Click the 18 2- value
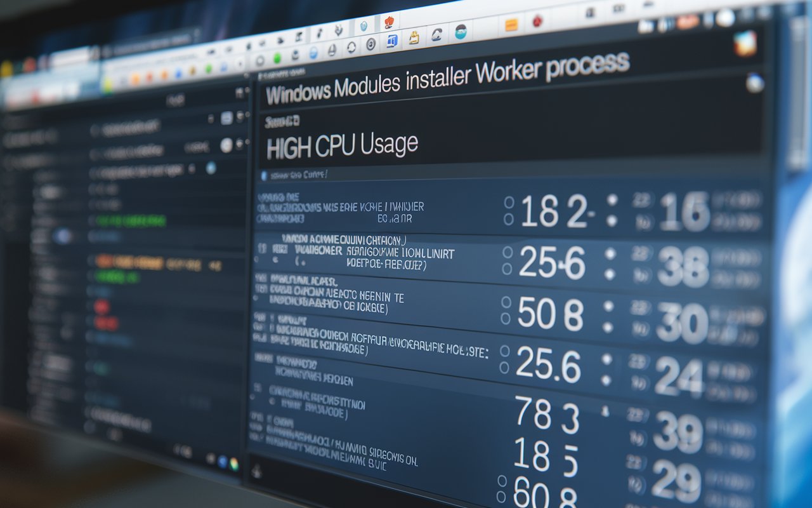 (x=558, y=212)
